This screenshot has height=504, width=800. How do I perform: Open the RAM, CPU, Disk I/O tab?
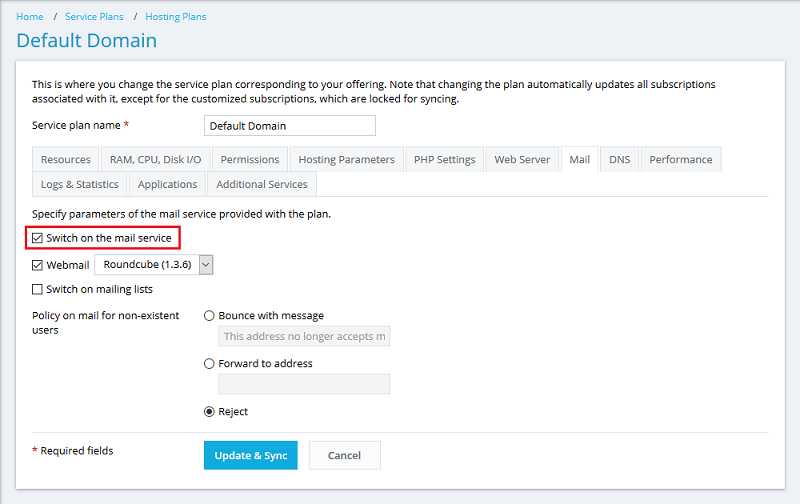155,160
